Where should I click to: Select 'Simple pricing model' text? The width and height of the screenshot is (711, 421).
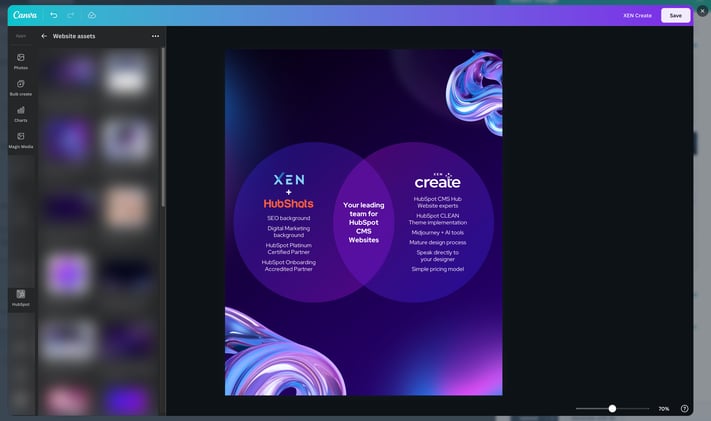[x=438, y=269]
